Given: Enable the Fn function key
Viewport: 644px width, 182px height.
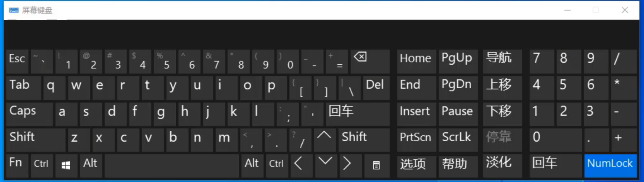Looking at the screenshot, I should pyautogui.click(x=17, y=166).
